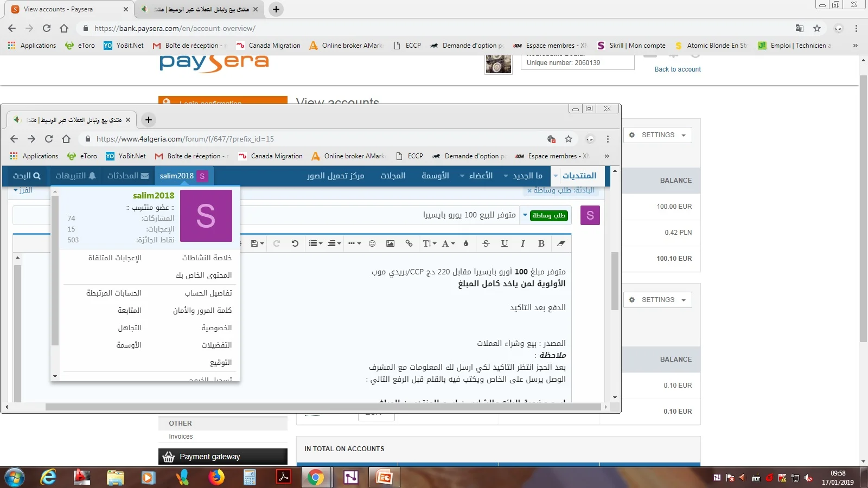Toggle italic text in the editor toolbar

[x=522, y=243]
